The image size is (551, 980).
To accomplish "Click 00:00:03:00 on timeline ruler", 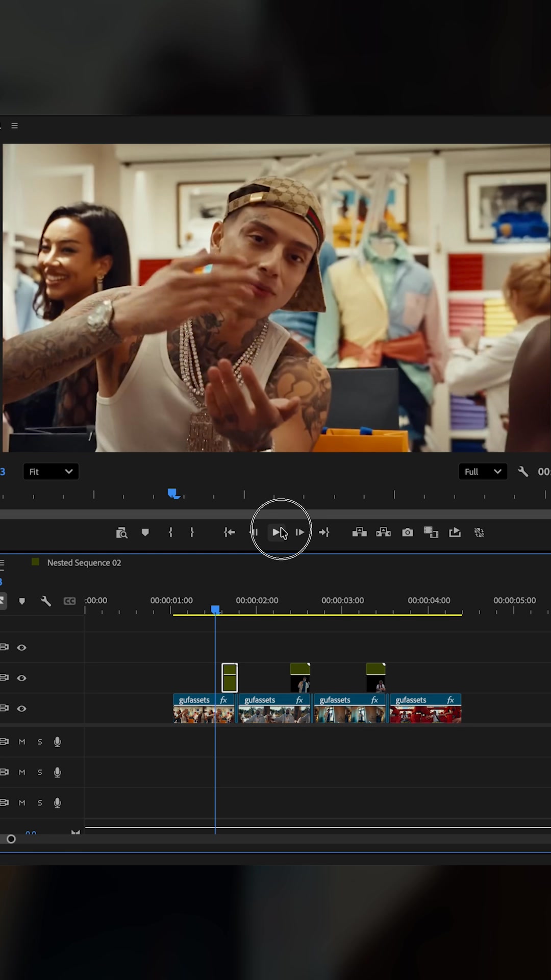I will click(343, 600).
